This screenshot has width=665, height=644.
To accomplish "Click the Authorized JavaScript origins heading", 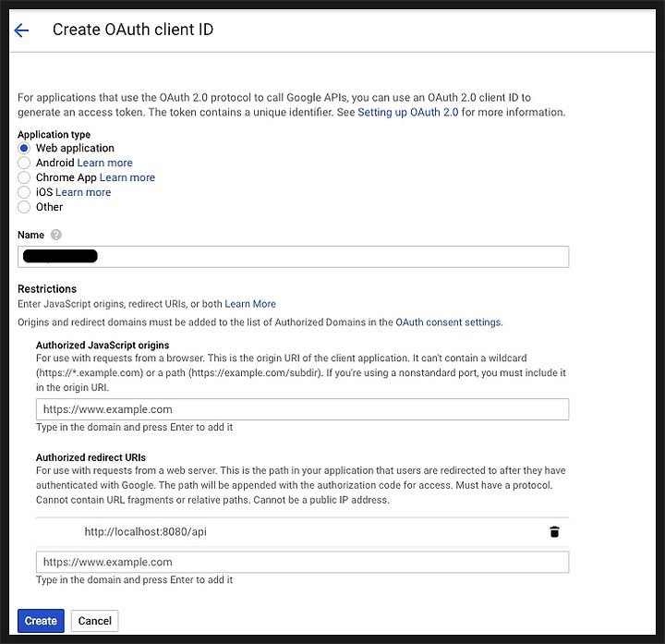I will pos(103,346).
